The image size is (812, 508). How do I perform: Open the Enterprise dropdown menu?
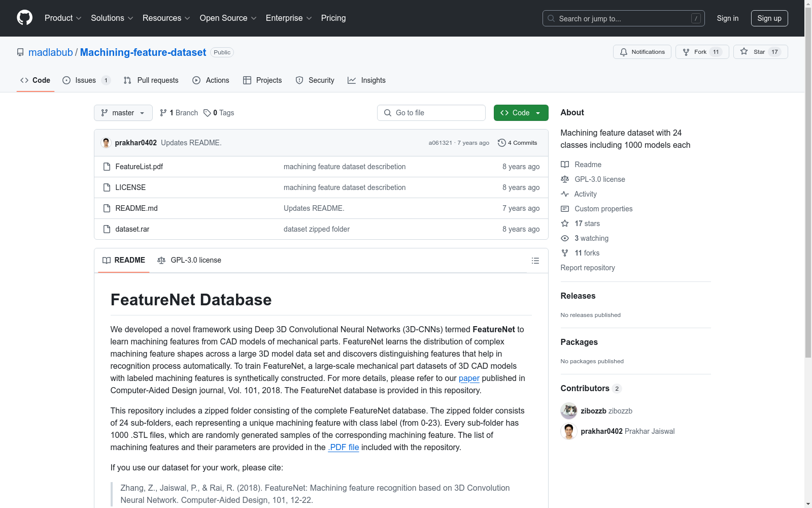tap(289, 18)
